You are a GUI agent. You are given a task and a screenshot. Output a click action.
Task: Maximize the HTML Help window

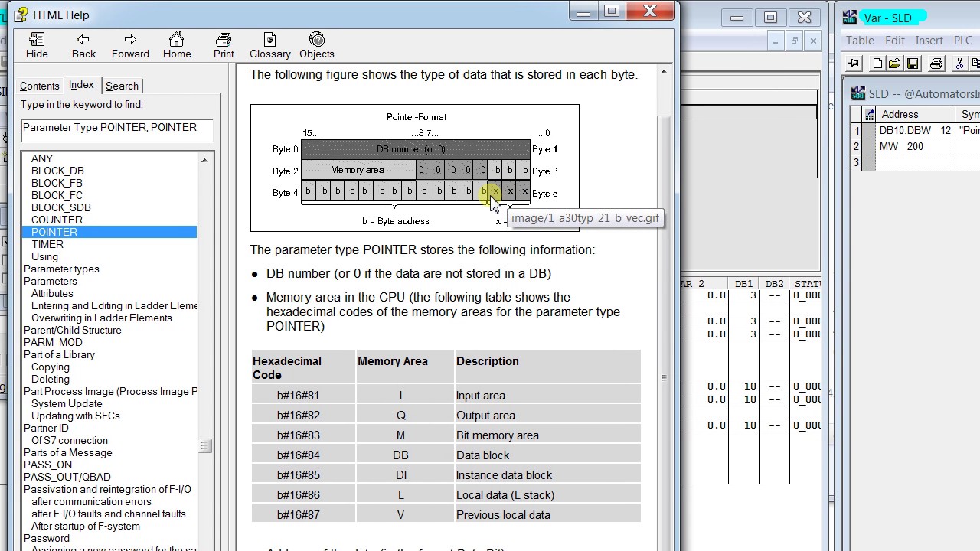[x=611, y=11]
